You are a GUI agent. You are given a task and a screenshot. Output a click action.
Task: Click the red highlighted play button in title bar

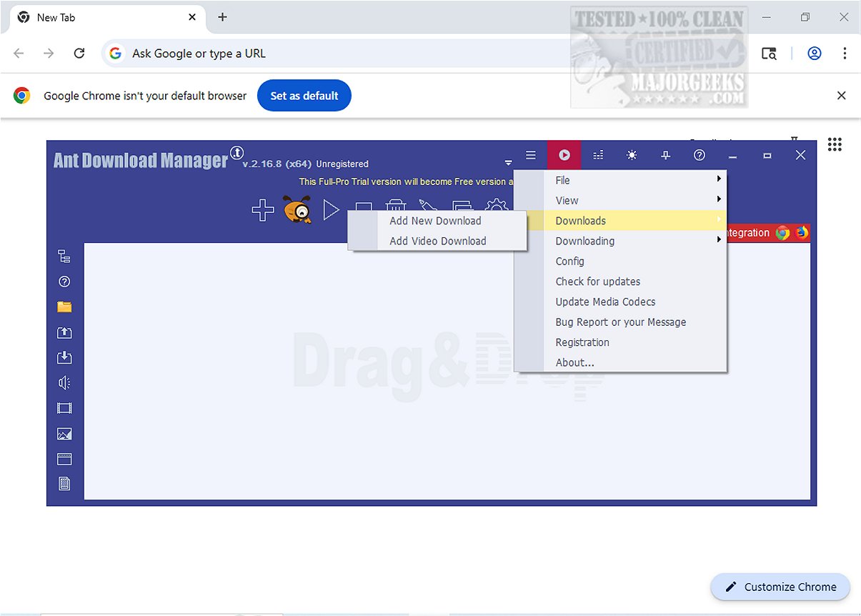click(x=564, y=155)
